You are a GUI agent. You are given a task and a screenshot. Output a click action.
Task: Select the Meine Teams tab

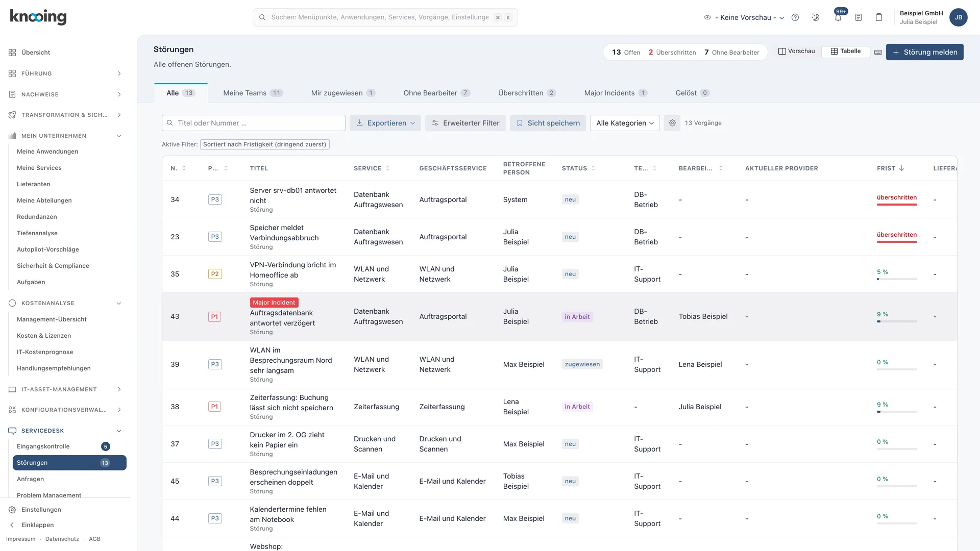point(253,93)
